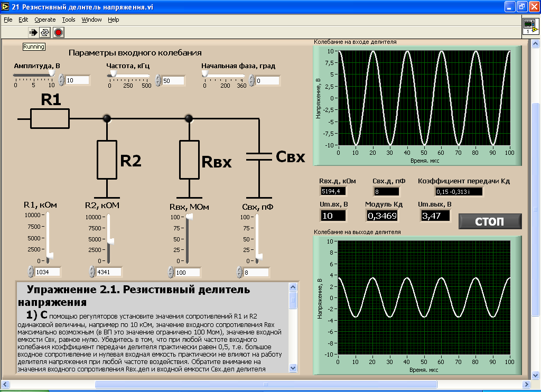Viewport: 541px width, 392px height.
Task: Click the Амплитуда, В slider
Action: (x=34, y=75)
